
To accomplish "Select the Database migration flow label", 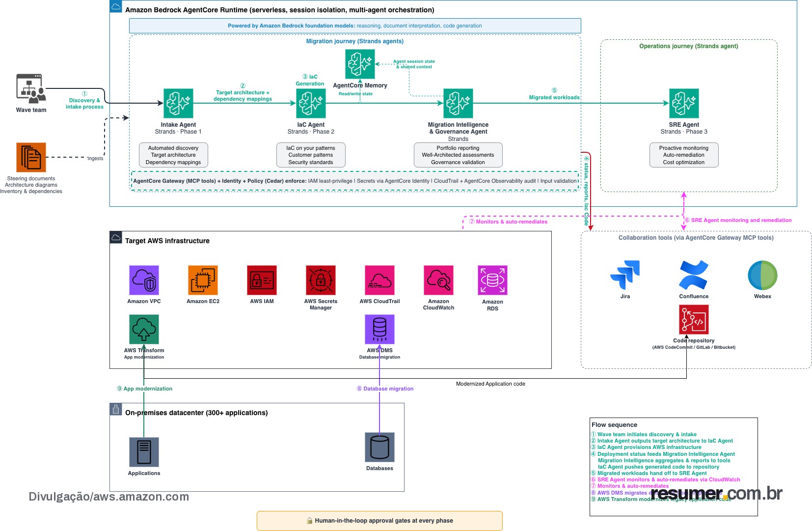I will [385, 389].
